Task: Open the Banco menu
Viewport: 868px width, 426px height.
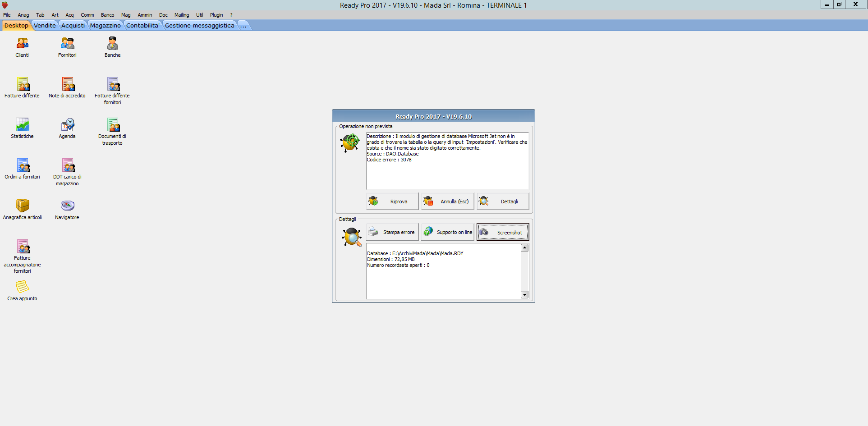Action: pos(107,15)
